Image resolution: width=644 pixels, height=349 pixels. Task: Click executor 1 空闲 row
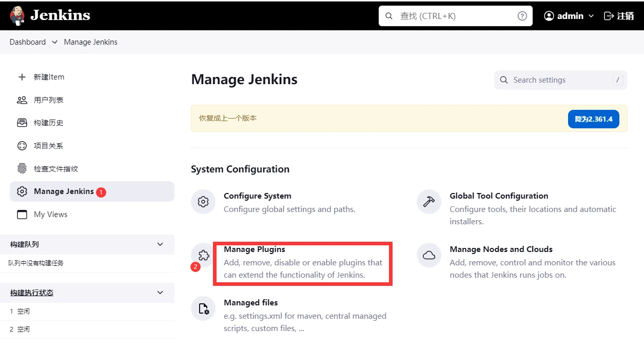pos(87,312)
